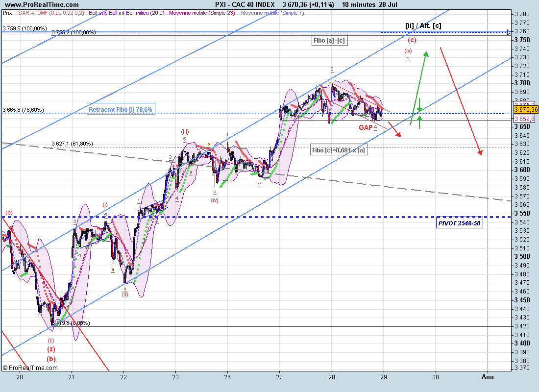Click the 28 Jul date in header

388,4
